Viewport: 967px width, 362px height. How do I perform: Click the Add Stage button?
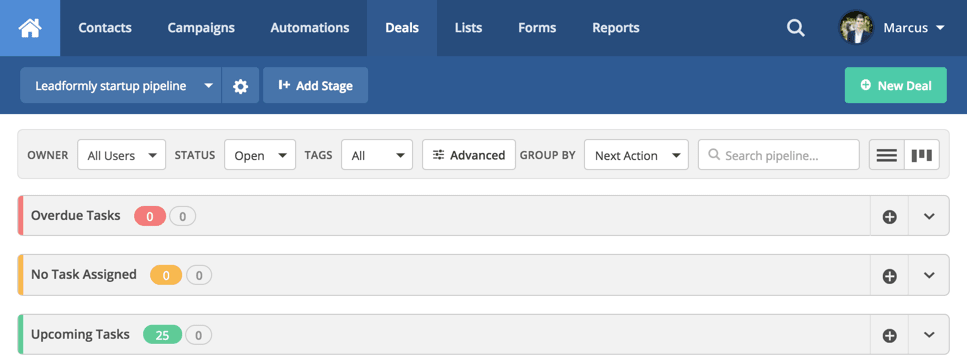[316, 86]
